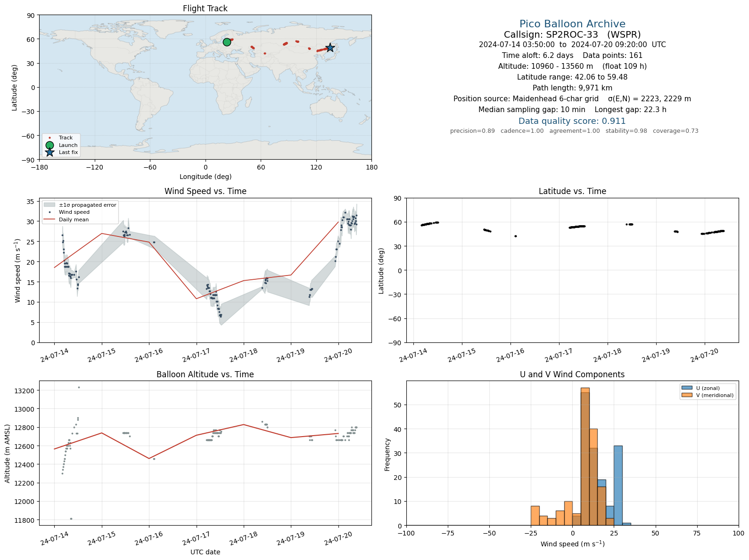Click the Longitude (deg) axis label
749x560 pixels.
206,177
